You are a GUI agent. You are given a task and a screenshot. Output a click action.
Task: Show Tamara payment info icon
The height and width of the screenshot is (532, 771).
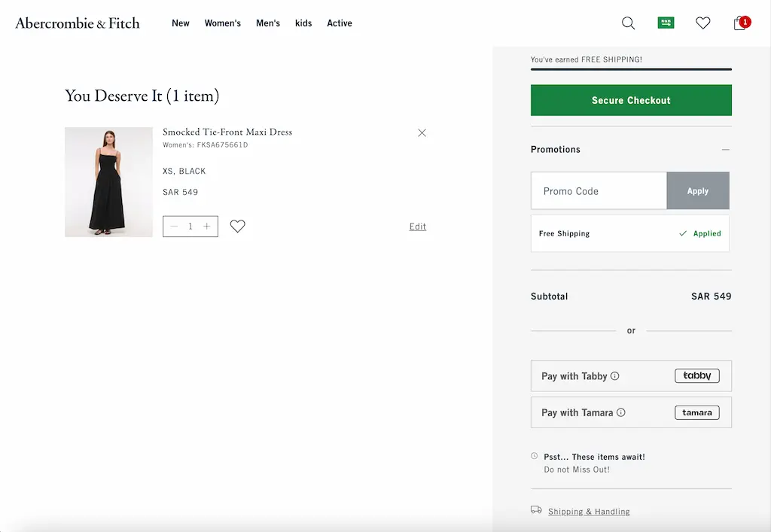click(x=621, y=412)
